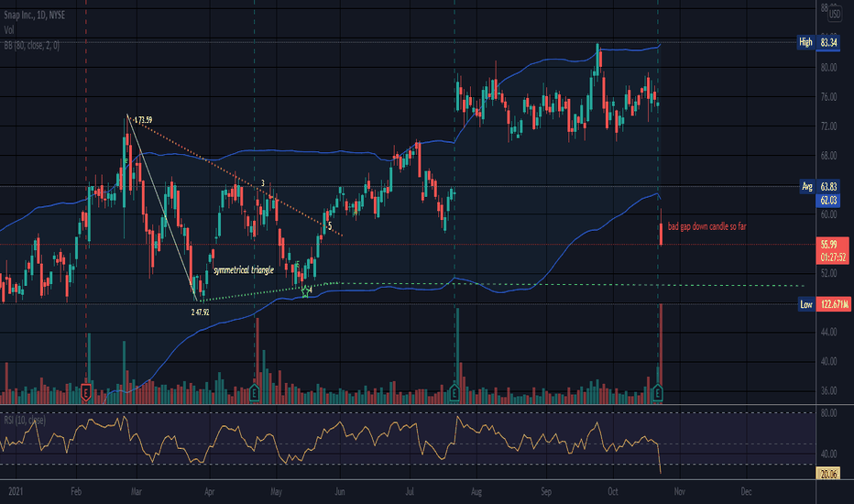The image size is (854, 504).
Task: Click the Sep label on time axis
Action: [x=546, y=491]
